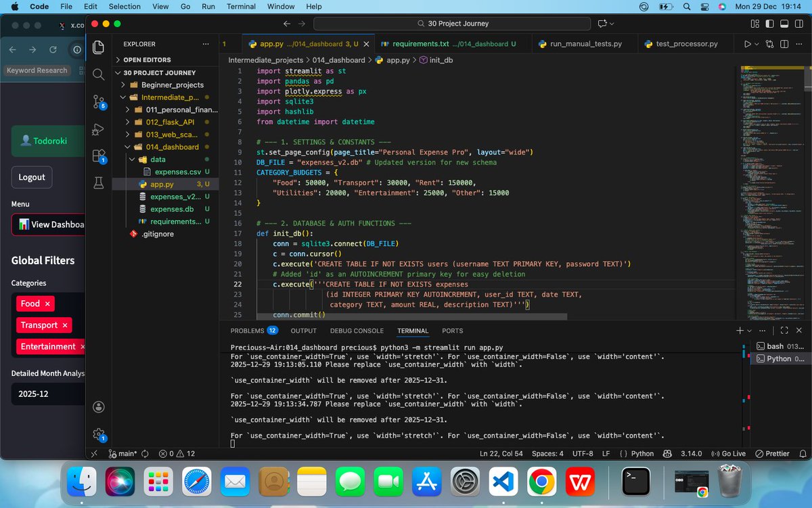
Task: Open Source Control view with 5 badge
Action: 99,102
